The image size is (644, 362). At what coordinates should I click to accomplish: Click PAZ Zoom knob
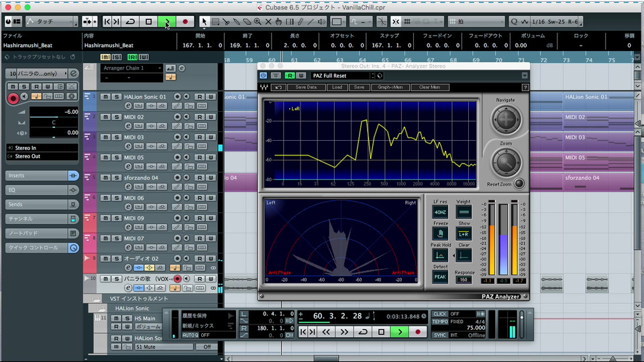[x=506, y=162]
